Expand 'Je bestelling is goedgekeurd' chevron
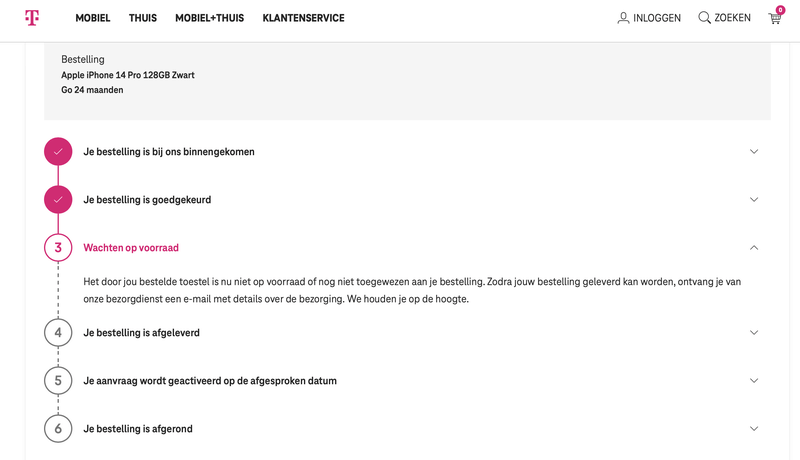The height and width of the screenshot is (460, 800). pyautogui.click(x=754, y=200)
